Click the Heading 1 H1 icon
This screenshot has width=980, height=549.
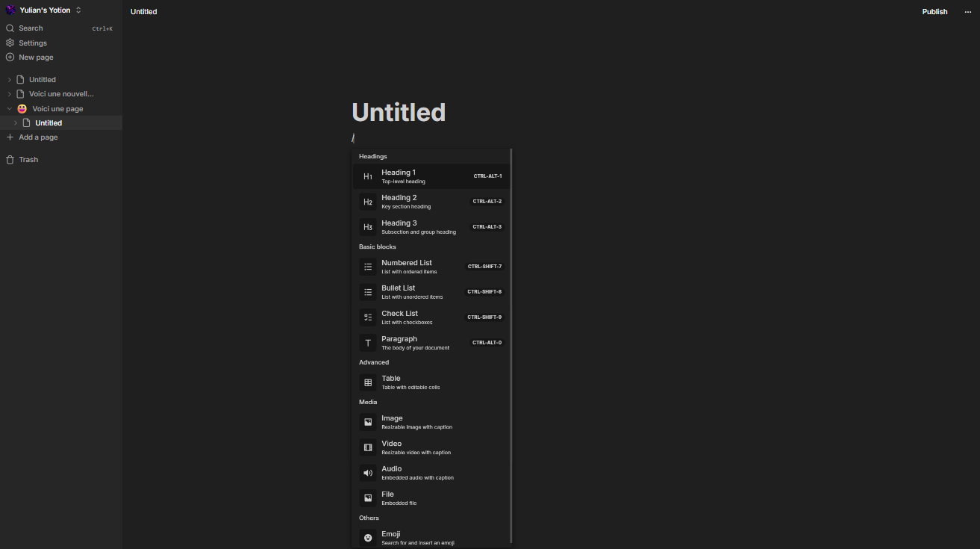(368, 177)
